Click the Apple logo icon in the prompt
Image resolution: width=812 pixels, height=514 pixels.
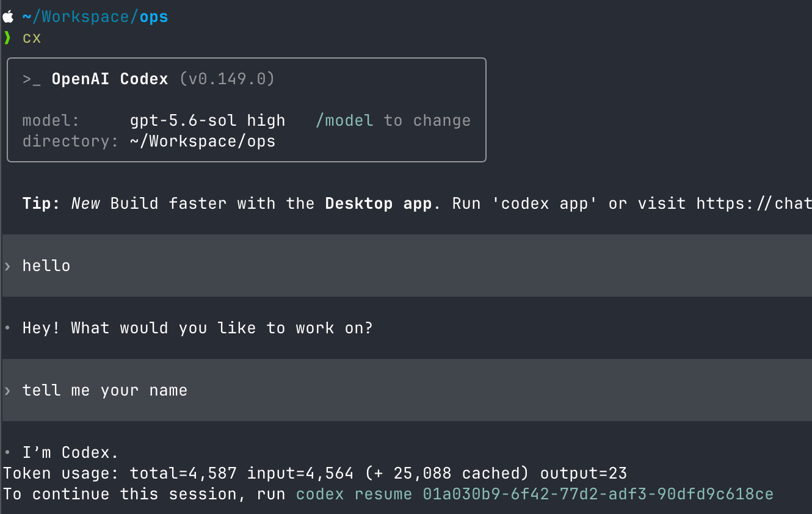point(8,16)
